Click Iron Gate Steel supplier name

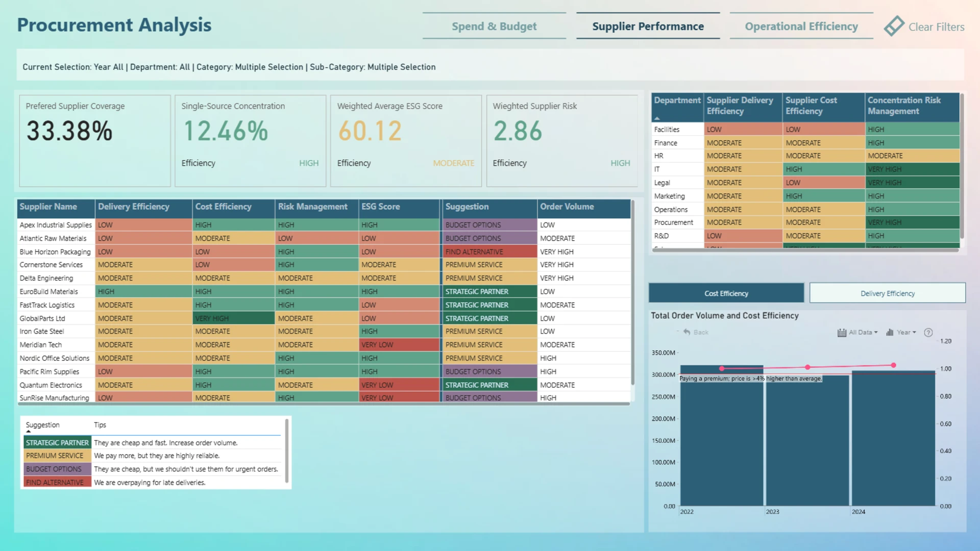coord(42,332)
